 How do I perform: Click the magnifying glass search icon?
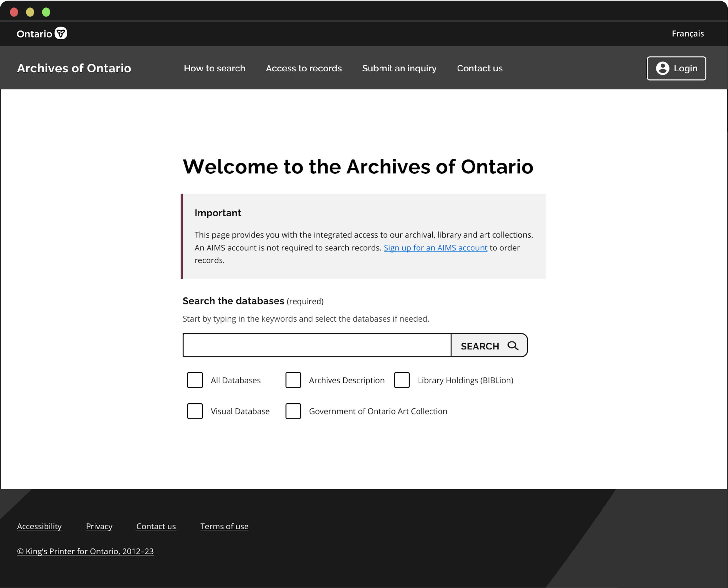click(513, 346)
